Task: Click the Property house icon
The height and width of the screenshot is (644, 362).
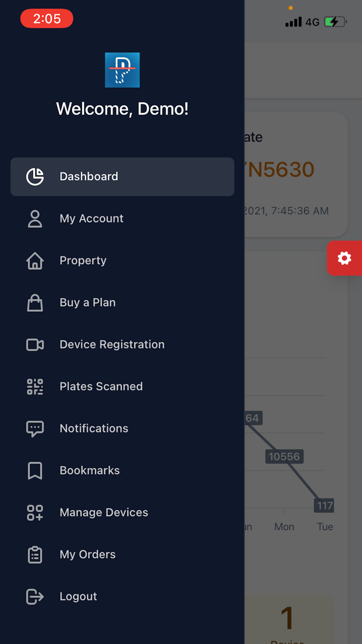Action: click(35, 261)
